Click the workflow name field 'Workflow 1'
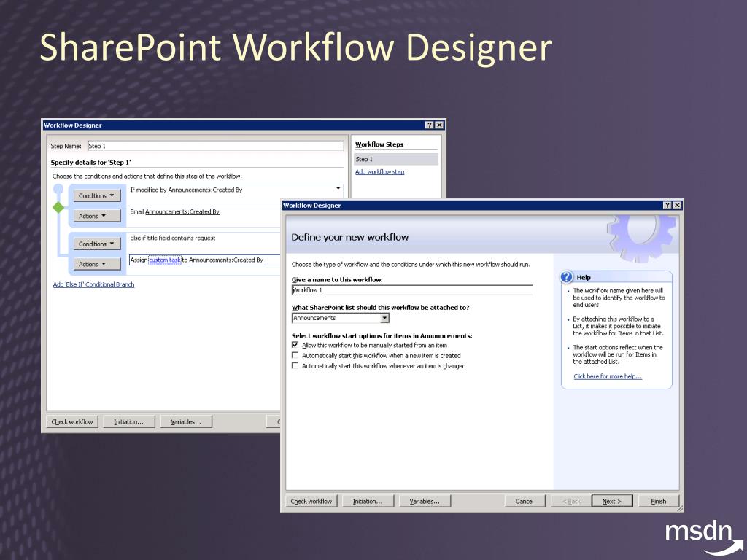This screenshot has width=747, height=560. [x=412, y=290]
